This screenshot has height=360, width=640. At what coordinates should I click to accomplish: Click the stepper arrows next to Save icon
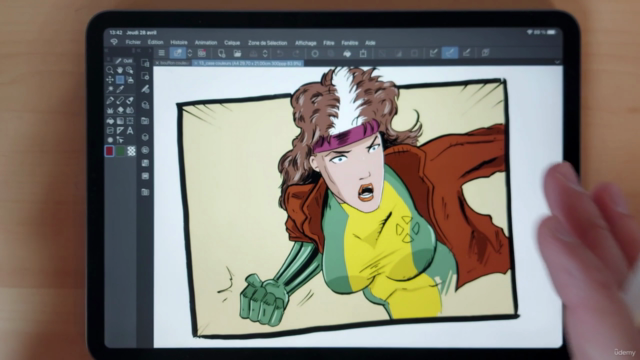coord(265,53)
